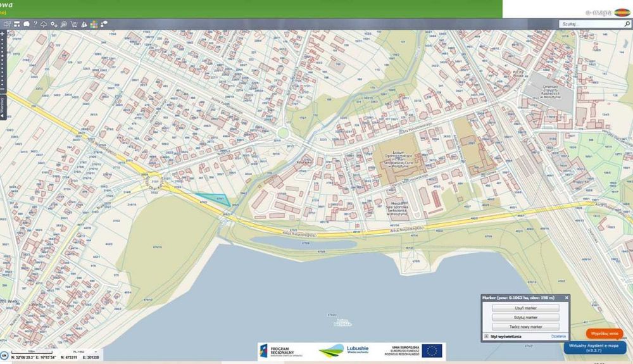Click the Twórz nowy marker button

click(525, 327)
